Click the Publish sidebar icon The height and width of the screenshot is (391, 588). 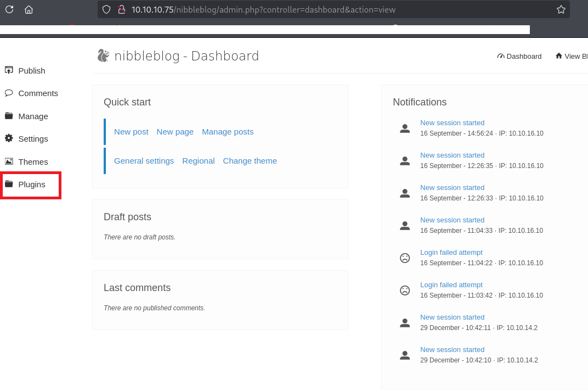9,70
